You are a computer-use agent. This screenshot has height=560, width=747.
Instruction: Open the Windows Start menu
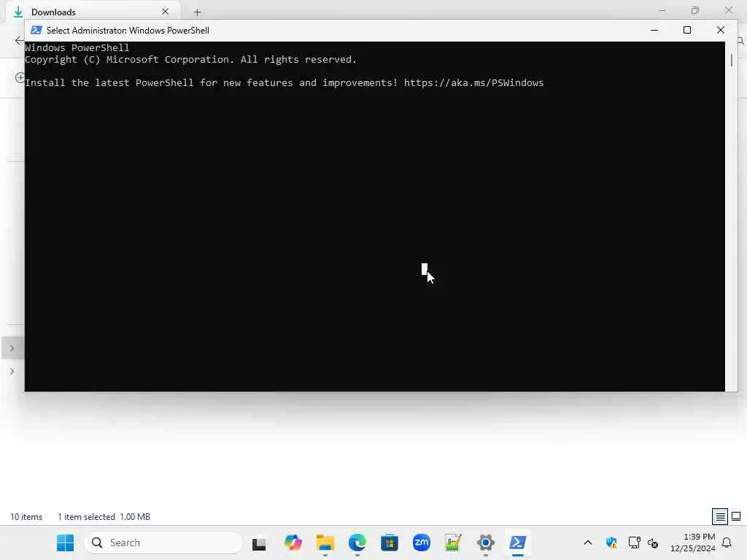pyautogui.click(x=65, y=542)
